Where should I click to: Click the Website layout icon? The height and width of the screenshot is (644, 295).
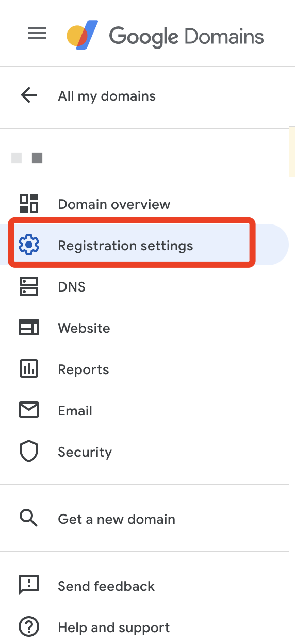tap(29, 328)
